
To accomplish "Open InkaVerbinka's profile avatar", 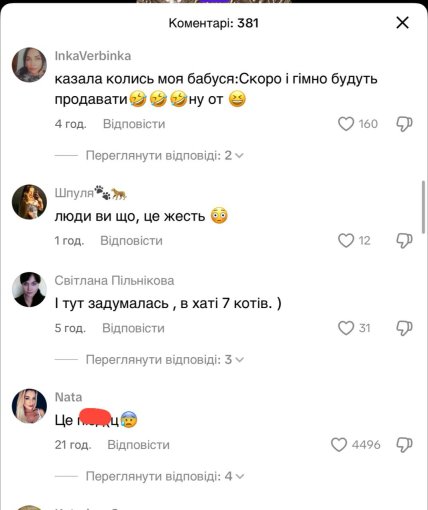I will coord(29,65).
